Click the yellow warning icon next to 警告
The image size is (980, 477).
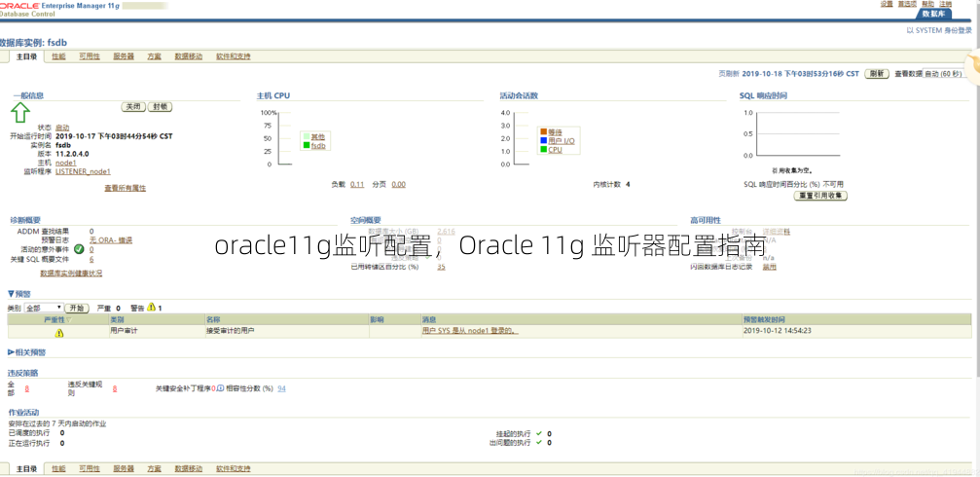(151, 307)
